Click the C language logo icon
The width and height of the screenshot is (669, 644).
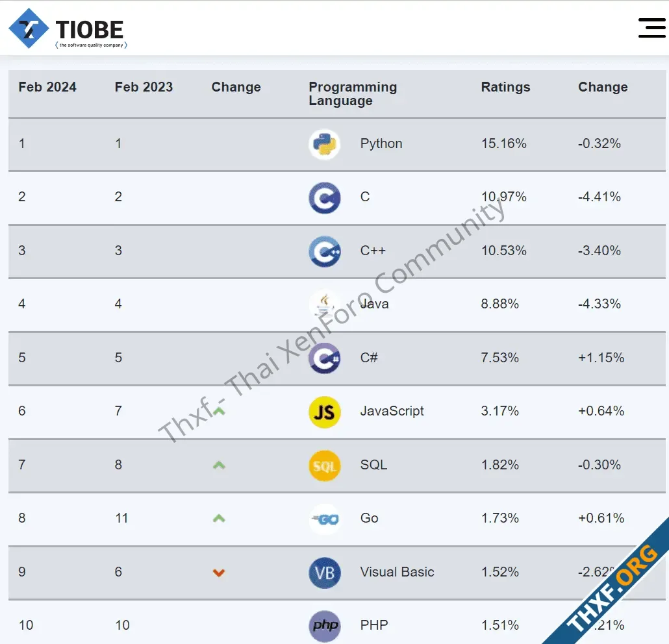pos(324,198)
